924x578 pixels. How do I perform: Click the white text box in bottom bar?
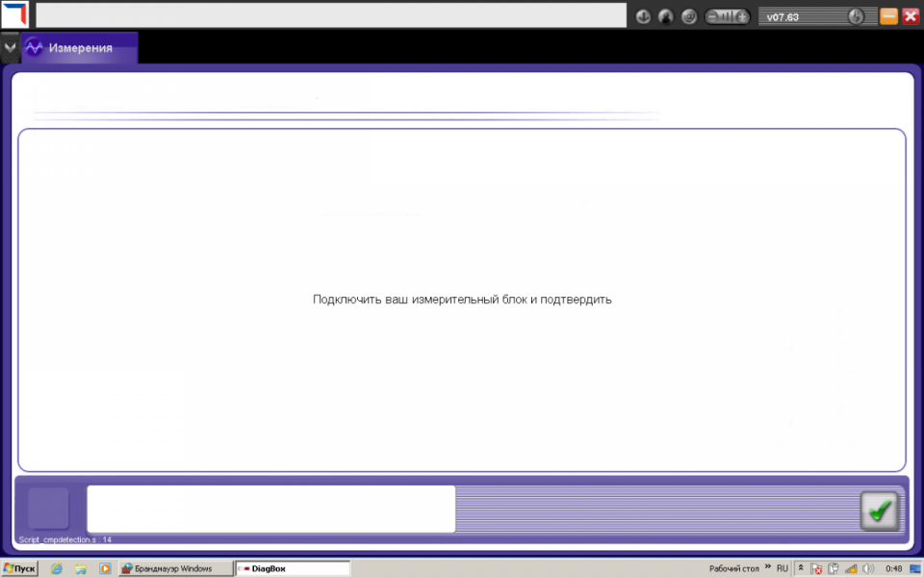270,509
